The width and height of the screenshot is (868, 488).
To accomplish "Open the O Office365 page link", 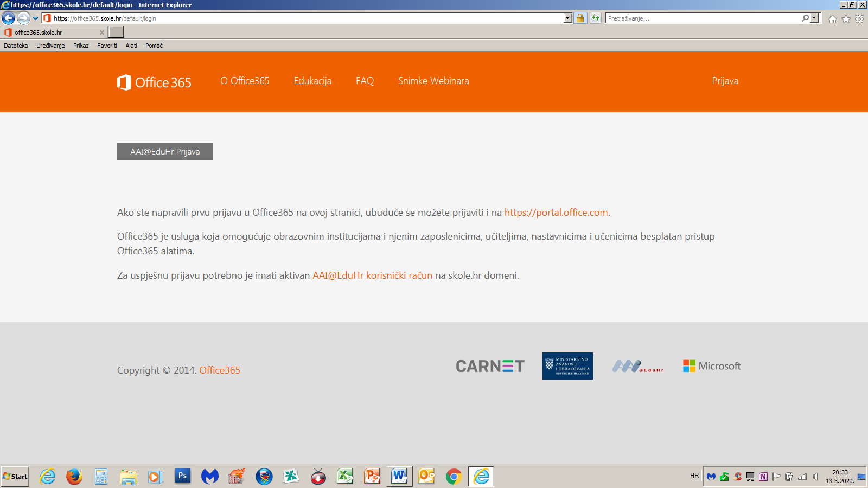I will tap(245, 81).
